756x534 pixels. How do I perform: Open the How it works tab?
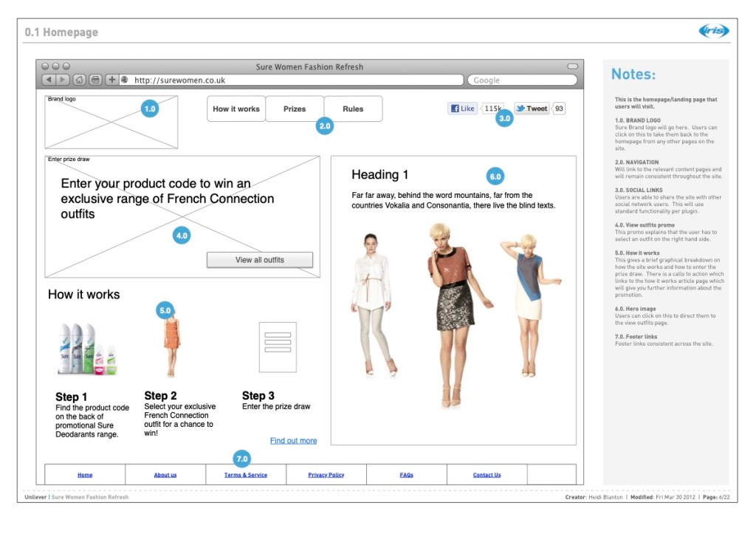pos(236,109)
